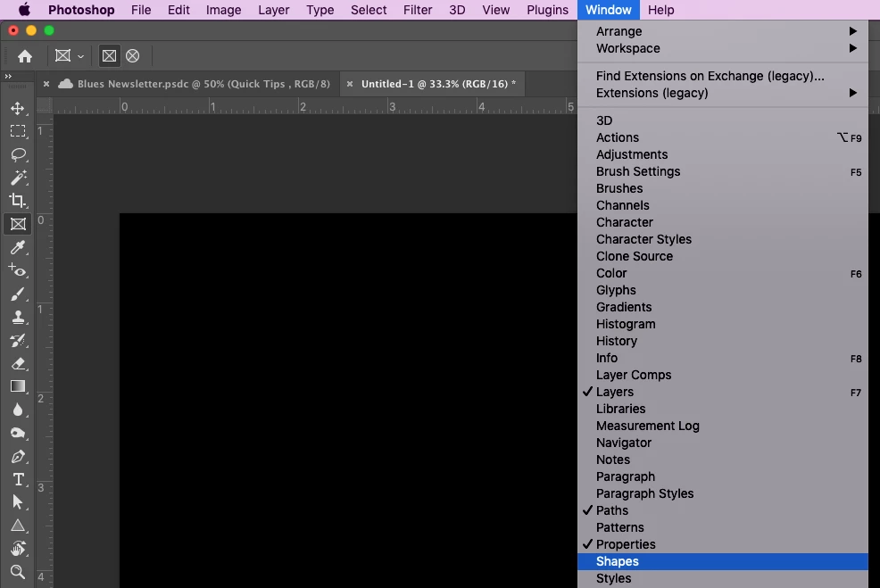Select the Horizontal Type tool

tap(18, 480)
